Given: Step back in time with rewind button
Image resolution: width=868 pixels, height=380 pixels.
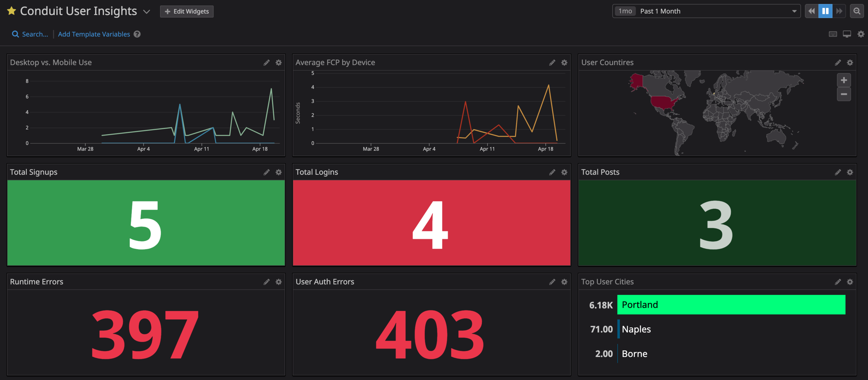Looking at the screenshot, I should (811, 11).
